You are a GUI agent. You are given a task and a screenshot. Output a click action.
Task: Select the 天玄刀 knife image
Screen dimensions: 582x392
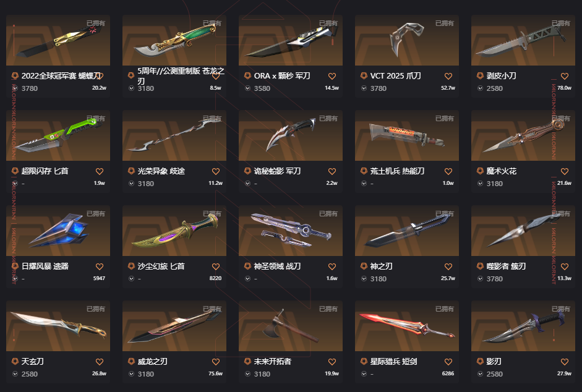[x=58, y=326]
